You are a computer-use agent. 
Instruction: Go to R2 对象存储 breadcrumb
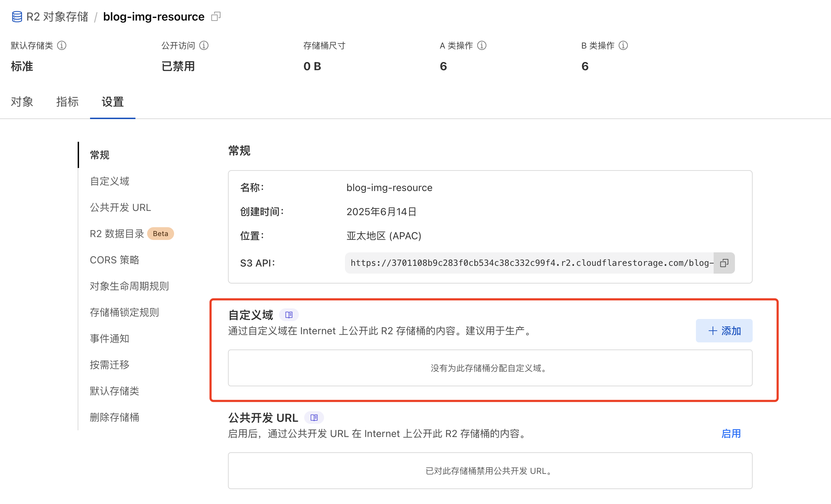click(57, 17)
